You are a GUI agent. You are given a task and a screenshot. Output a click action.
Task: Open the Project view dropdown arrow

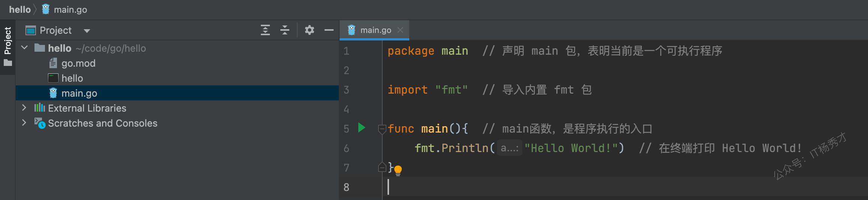(87, 31)
